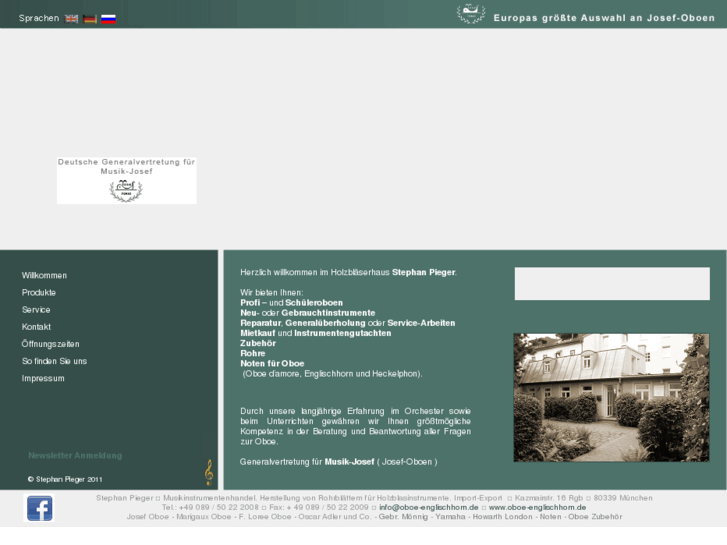Click the Profi – und Schüleroboen line
The image size is (727, 545).
(x=292, y=303)
